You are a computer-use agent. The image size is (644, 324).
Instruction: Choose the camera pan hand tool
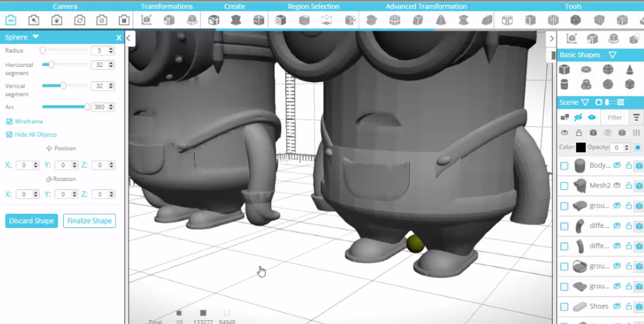coord(56,20)
